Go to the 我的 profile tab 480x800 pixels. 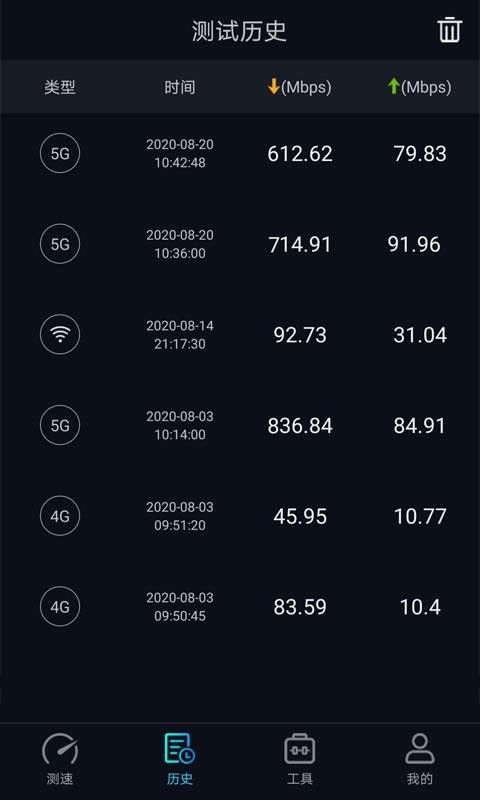coord(419,759)
